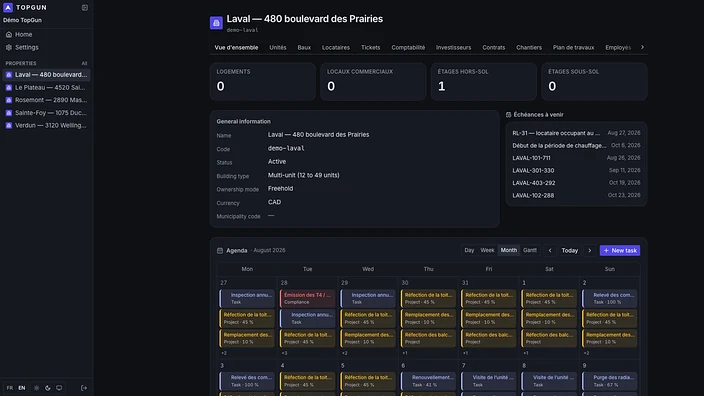Open Relevé des com... task on Sunday 2

(x=610, y=299)
